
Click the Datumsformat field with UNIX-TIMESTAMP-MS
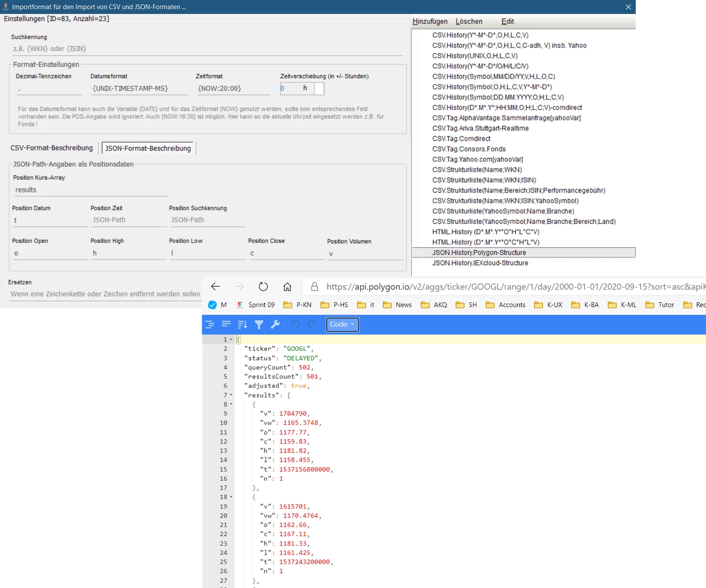click(x=139, y=89)
